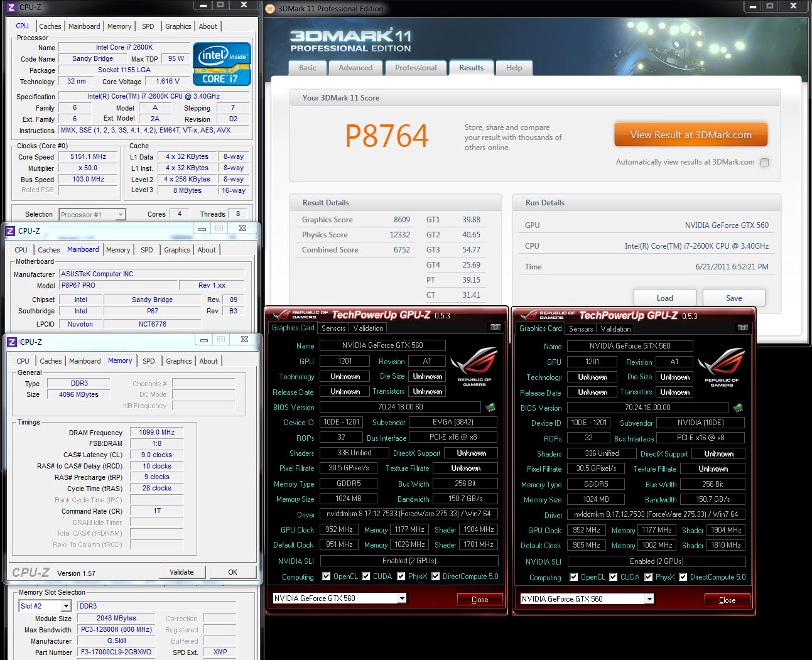Click the Mainboard CPU-Z window title icon

tap(9, 231)
